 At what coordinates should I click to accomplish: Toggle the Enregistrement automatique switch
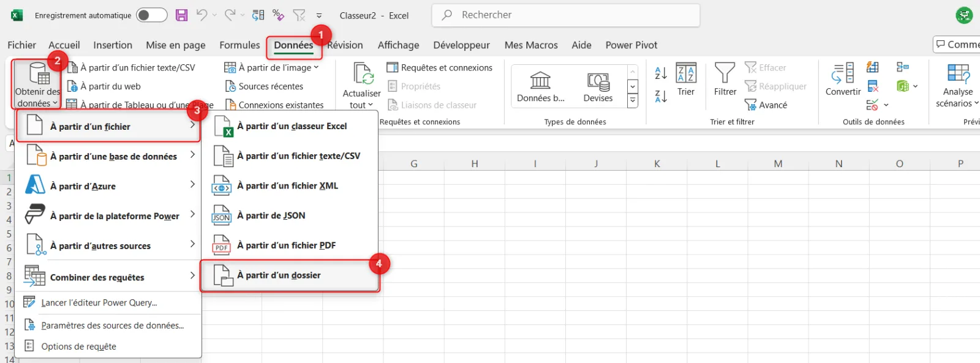click(x=152, y=15)
